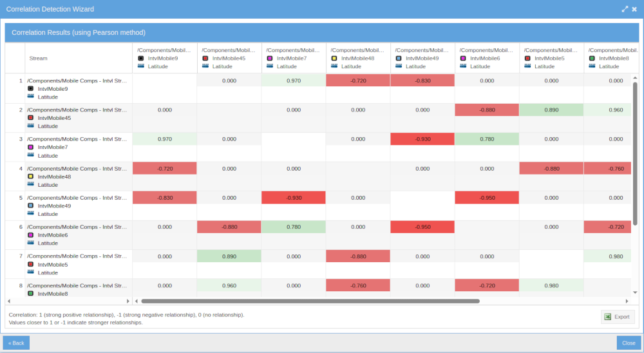Close the Correlation Detection Wizard with X icon
644x353 pixels.
pos(634,9)
